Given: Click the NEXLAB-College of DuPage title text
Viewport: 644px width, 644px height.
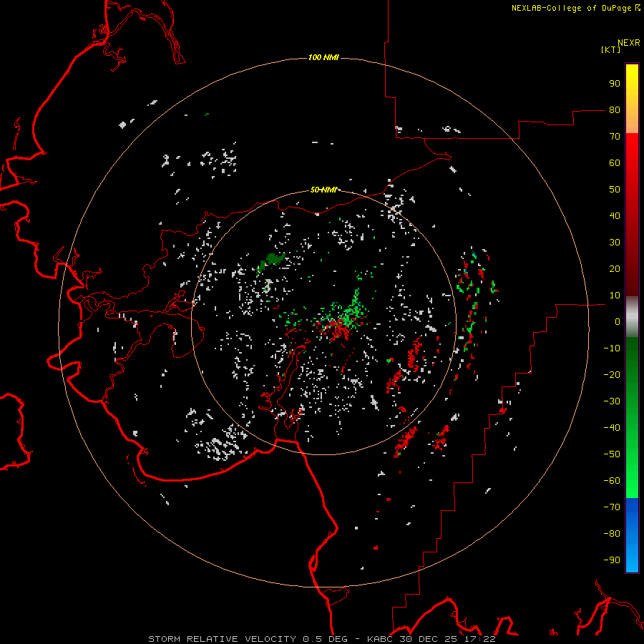Looking at the screenshot, I should coord(572,8).
